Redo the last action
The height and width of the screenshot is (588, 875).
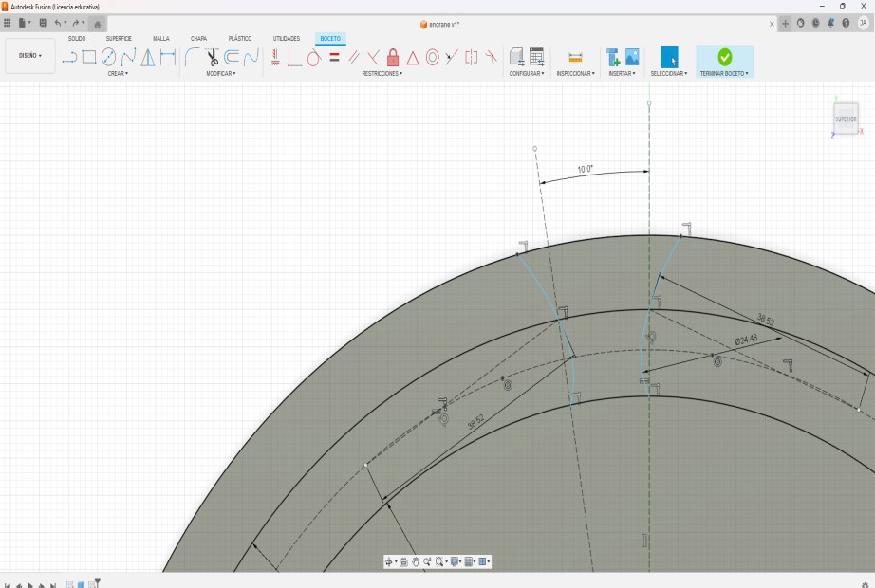point(75,23)
